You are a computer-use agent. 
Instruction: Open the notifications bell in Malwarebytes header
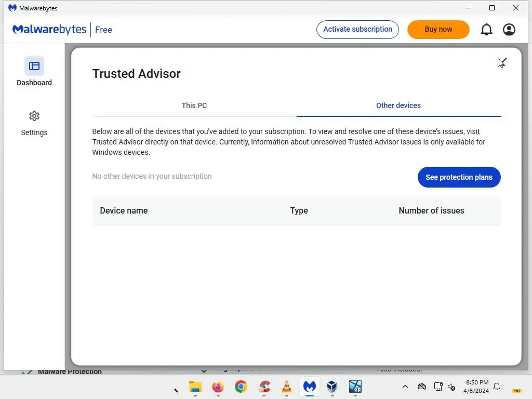tap(486, 30)
